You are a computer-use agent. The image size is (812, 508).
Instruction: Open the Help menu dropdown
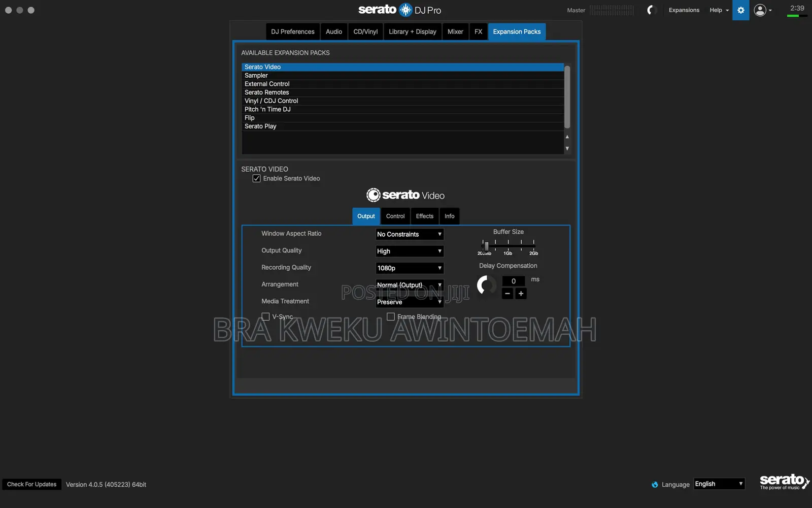pos(719,10)
